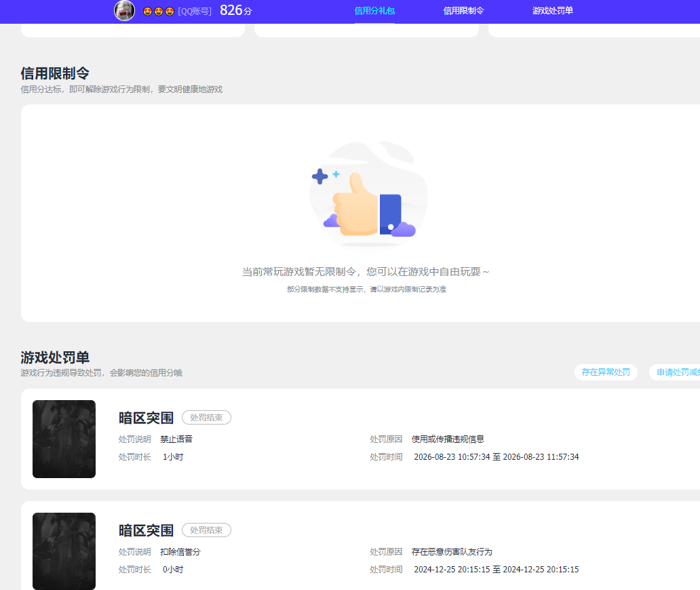Open game cover for 扣除信誉分 penalty
This screenshot has width=700, height=590.
[64, 551]
